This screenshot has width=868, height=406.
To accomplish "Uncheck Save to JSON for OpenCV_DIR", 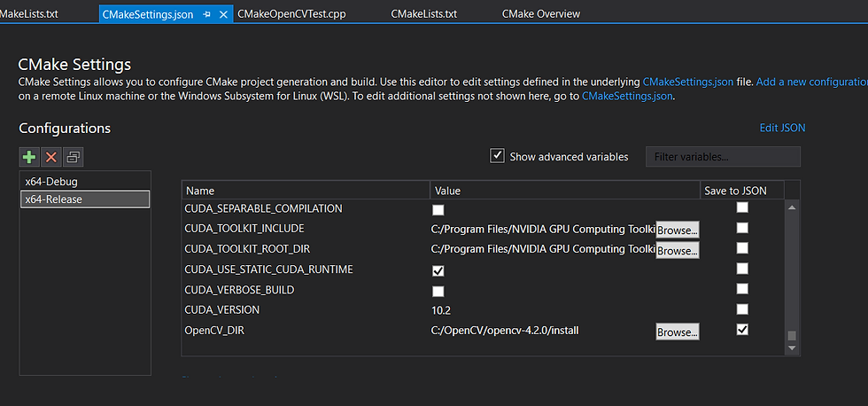I will click(x=742, y=330).
